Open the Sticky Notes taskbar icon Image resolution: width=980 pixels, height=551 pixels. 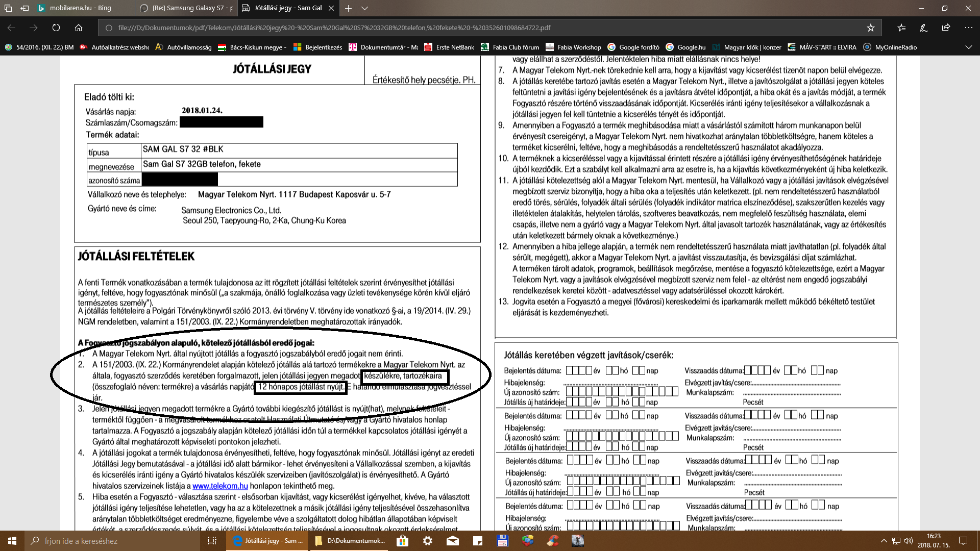click(477, 541)
